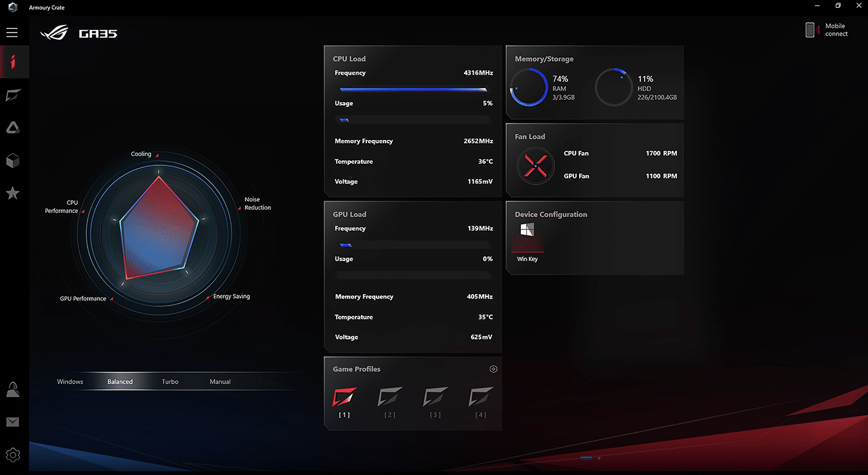Select the Windows performance mode
Viewport: 868px width, 475px height.
coord(70,381)
